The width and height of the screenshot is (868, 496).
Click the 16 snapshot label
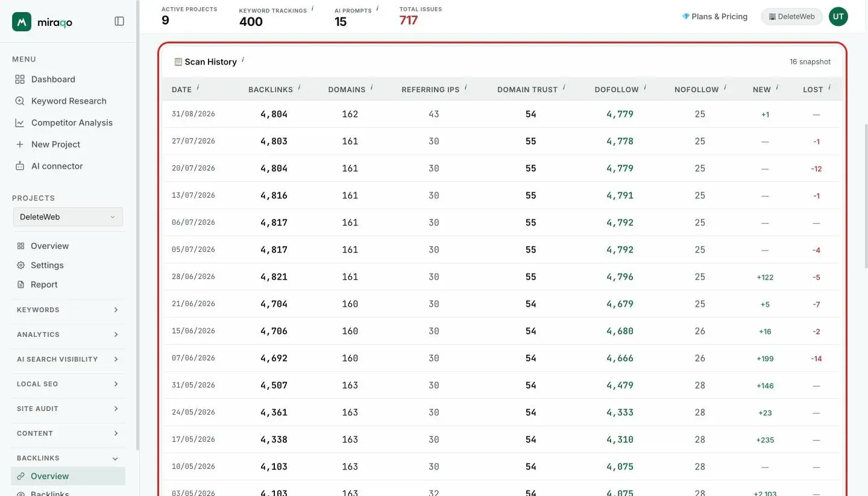point(810,62)
